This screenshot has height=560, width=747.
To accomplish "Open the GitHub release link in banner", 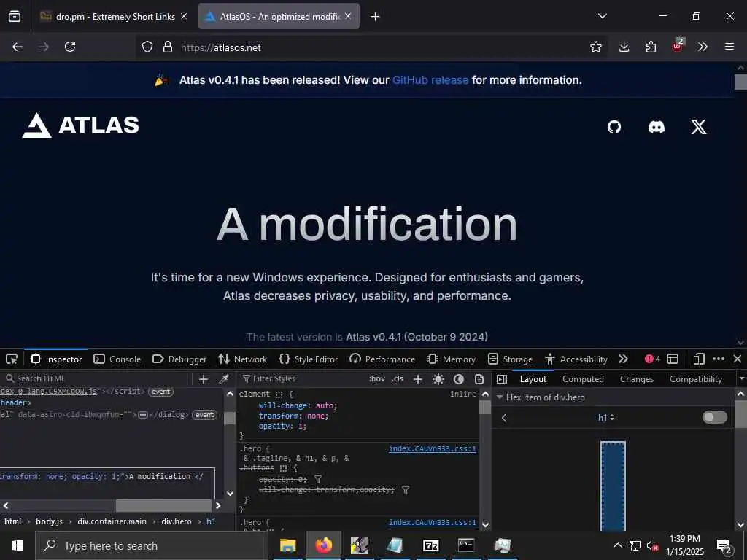I will (x=430, y=80).
